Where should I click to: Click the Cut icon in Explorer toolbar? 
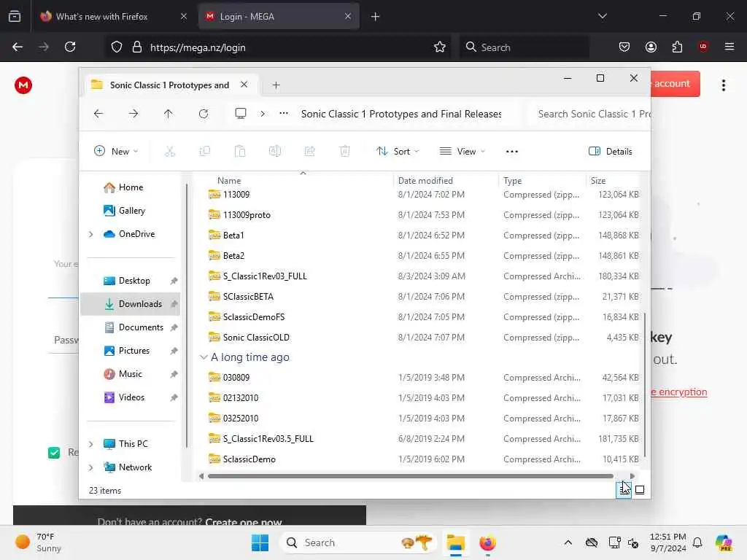coord(169,152)
